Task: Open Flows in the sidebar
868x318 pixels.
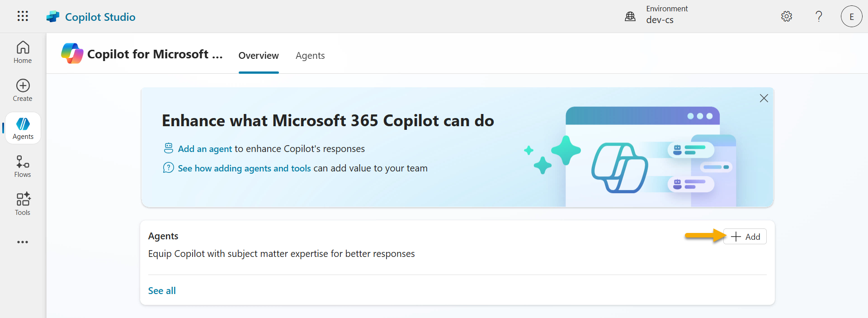Action: pos(23,166)
